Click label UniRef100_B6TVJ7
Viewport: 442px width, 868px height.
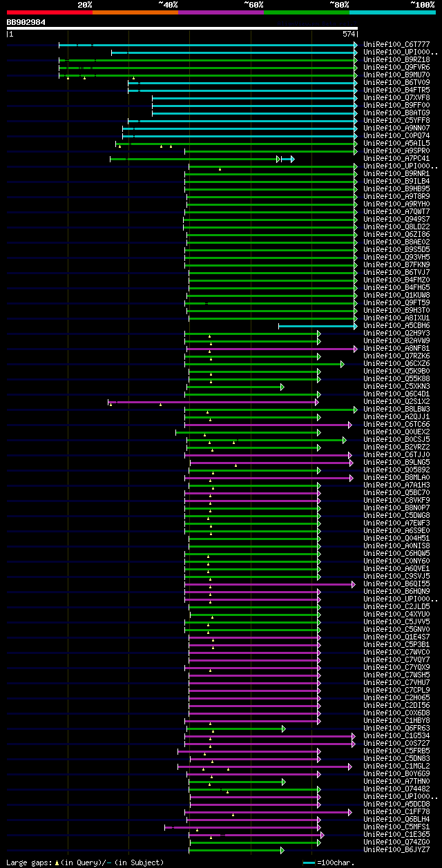(x=396, y=272)
